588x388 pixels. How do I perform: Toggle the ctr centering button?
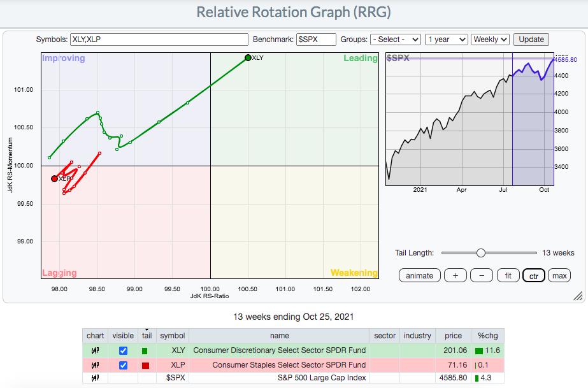(x=534, y=275)
